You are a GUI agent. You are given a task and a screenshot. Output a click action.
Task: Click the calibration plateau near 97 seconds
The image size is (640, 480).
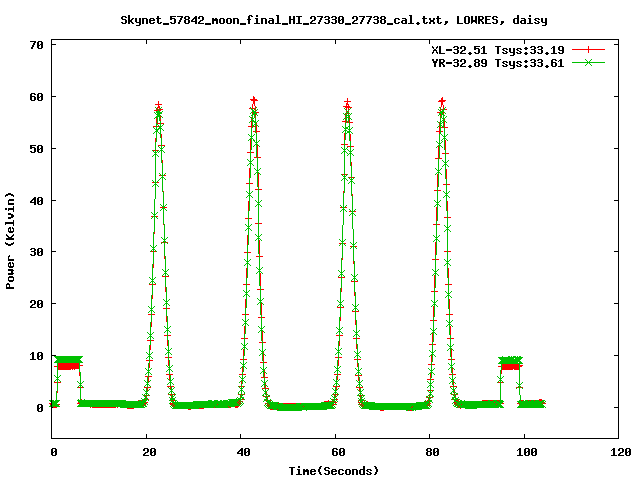pos(510,363)
